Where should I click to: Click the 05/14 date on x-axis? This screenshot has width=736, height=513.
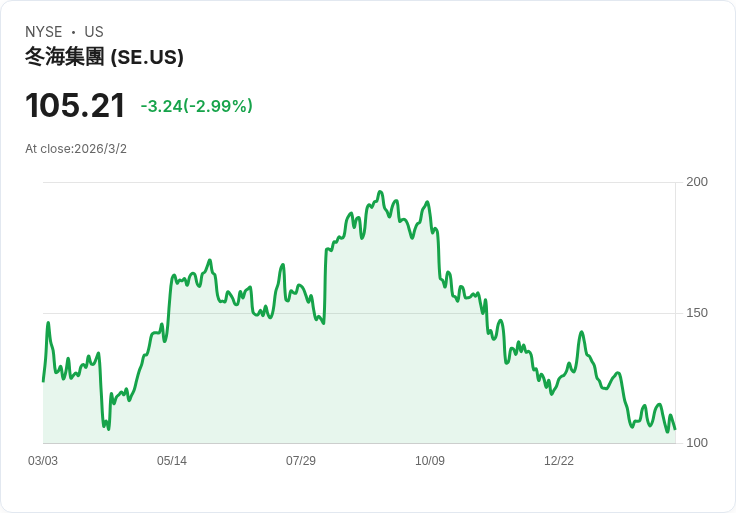click(172, 461)
